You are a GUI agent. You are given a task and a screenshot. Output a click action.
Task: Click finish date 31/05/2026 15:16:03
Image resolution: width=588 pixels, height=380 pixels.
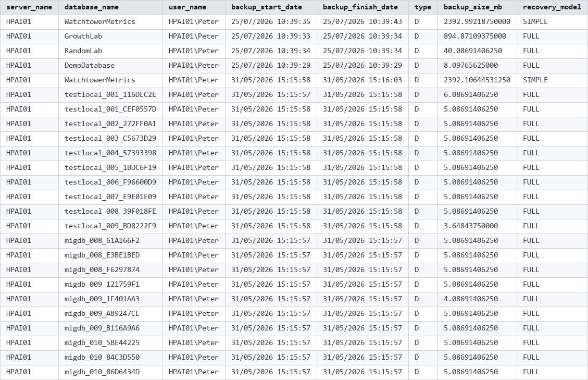(x=362, y=80)
